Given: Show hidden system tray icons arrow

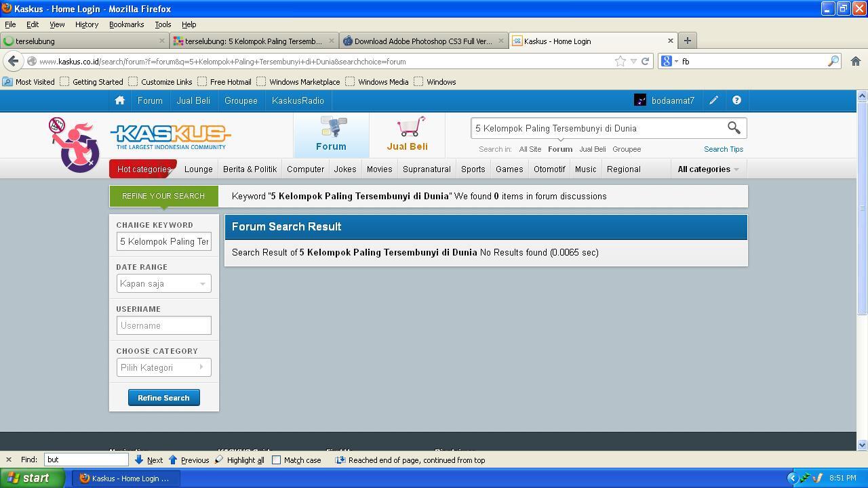Looking at the screenshot, I should point(791,478).
